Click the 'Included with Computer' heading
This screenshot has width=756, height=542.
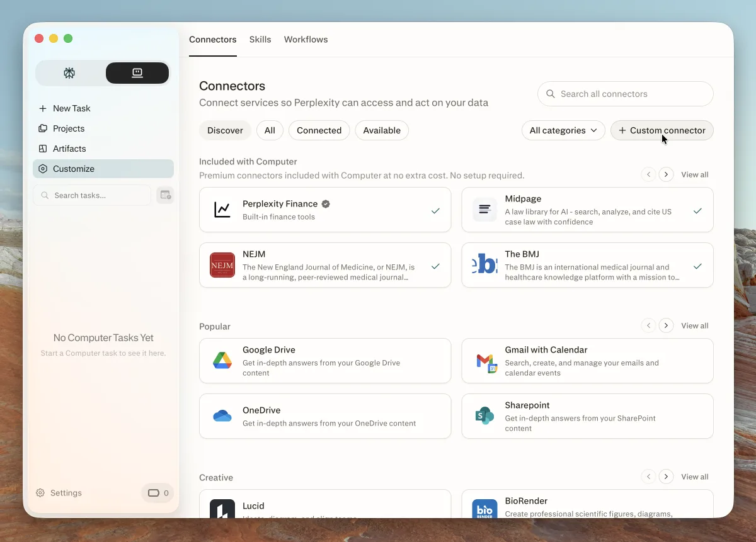(248, 162)
